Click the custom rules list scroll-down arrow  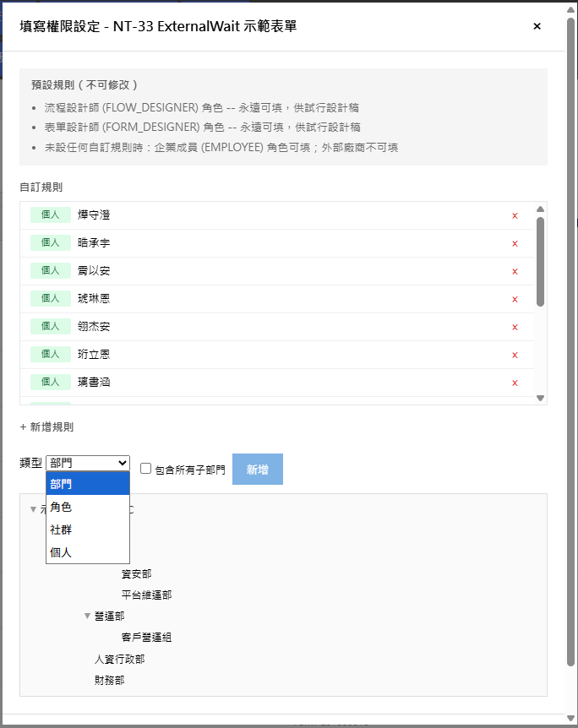(540, 398)
